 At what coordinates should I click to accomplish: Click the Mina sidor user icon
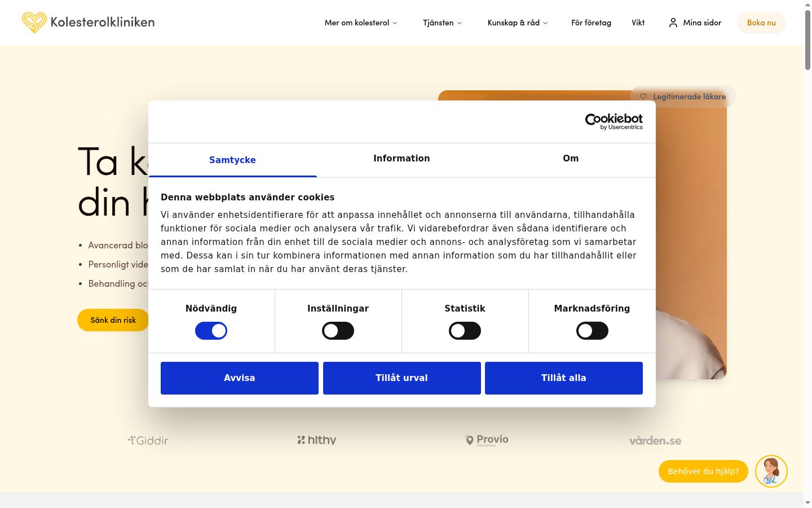[673, 23]
